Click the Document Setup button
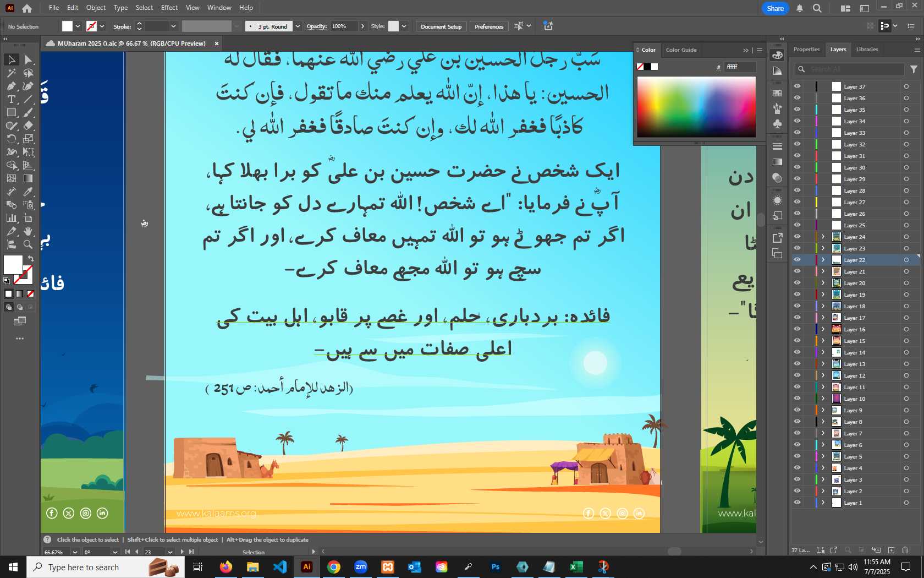 441,26
